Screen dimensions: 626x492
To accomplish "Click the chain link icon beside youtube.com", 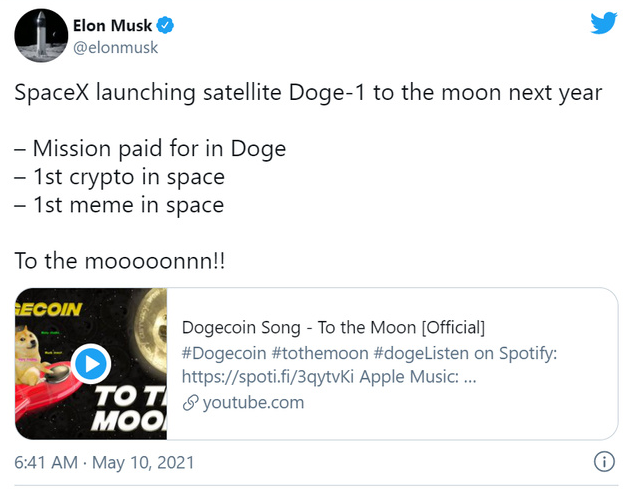I will click(190, 403).
